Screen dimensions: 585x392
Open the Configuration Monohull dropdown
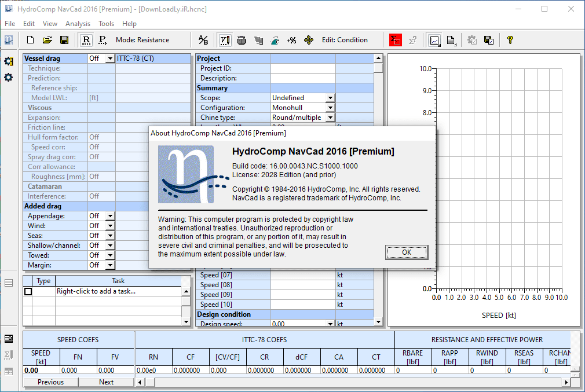point(330,108)
